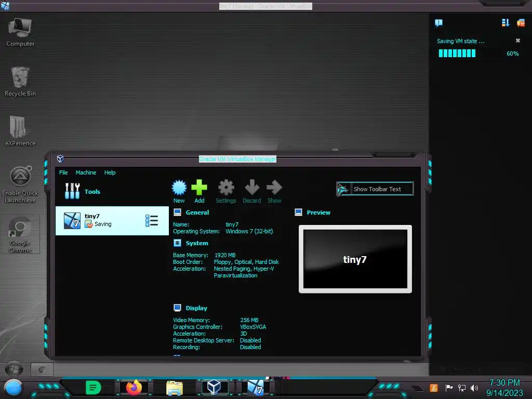This screenshot has width=532, height=399.
Task: Switch to tiny7 VM taskbar icon
Action: 256,388
